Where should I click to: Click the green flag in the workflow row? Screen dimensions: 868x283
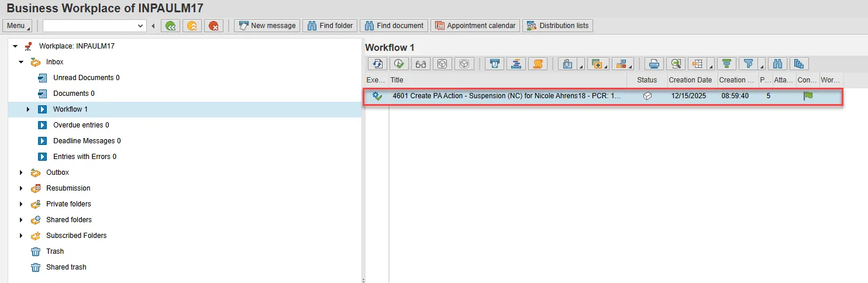point(808,96)
